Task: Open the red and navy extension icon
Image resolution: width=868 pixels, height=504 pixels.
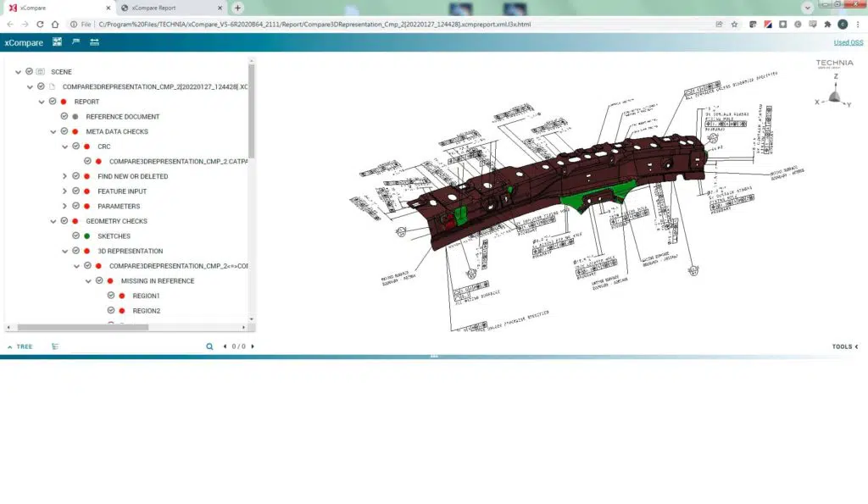Action: click(768, 25)
